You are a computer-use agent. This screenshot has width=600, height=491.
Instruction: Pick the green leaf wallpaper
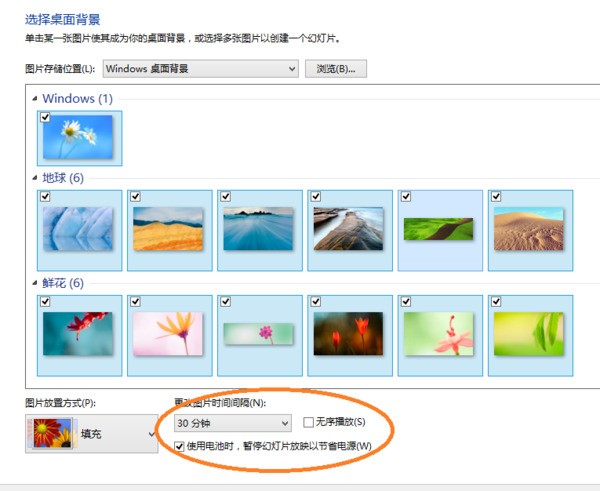click(x=530, y=335)
